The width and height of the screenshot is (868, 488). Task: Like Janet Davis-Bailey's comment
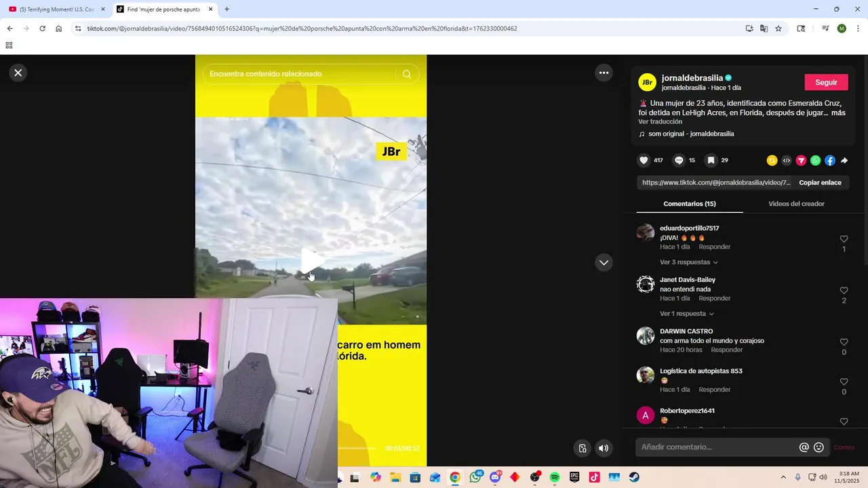844,291
